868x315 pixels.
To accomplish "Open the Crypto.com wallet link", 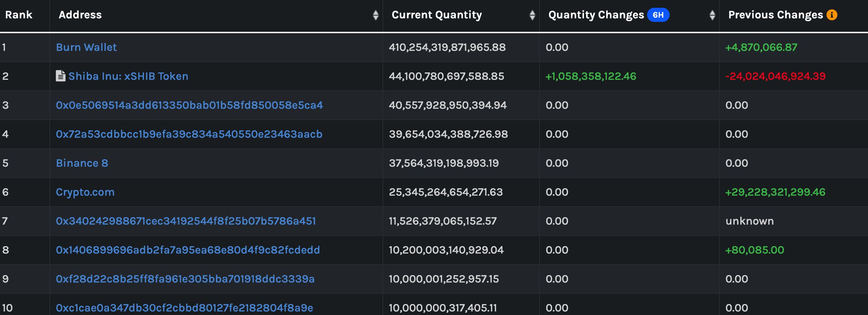I will [85, 192].
